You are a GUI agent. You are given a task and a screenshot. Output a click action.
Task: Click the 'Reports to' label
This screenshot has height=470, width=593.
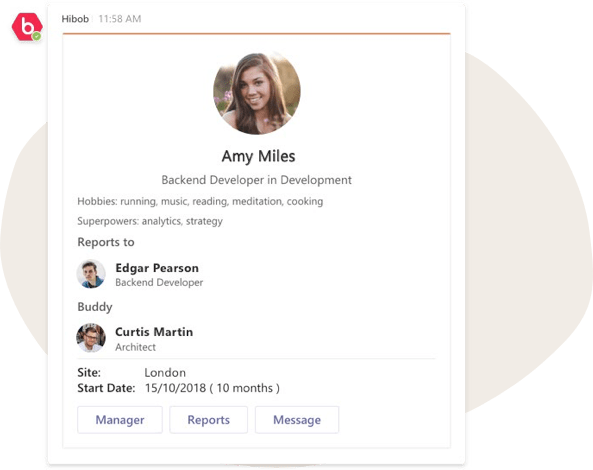tap(106, 242)
